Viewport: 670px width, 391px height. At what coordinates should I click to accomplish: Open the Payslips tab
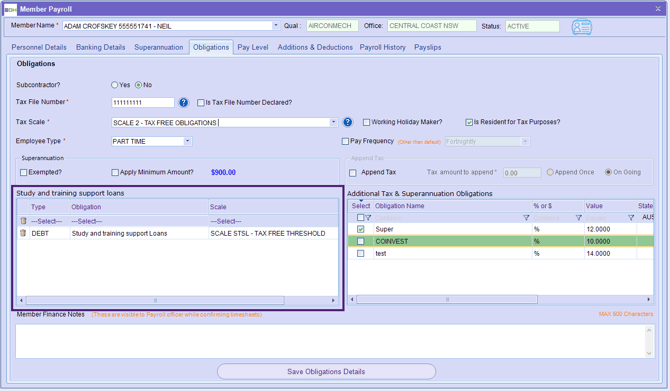(428, 47)
